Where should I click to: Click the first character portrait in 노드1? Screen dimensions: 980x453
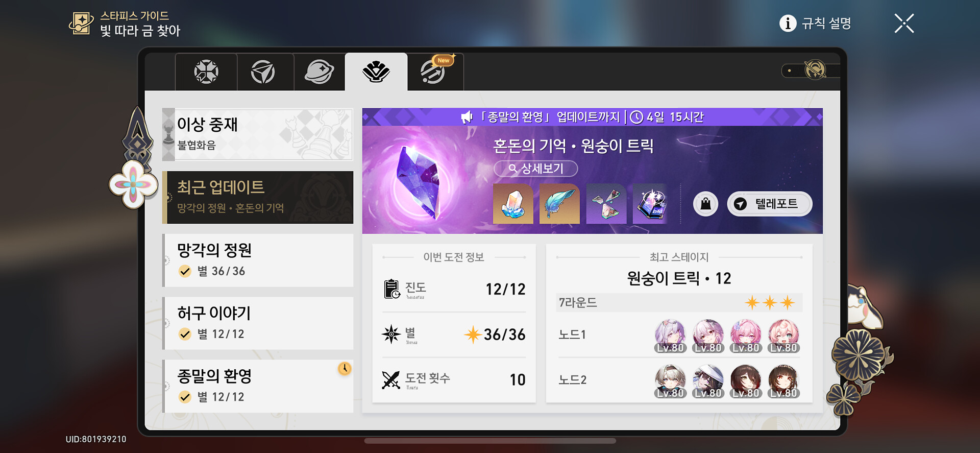coord(670,336)
